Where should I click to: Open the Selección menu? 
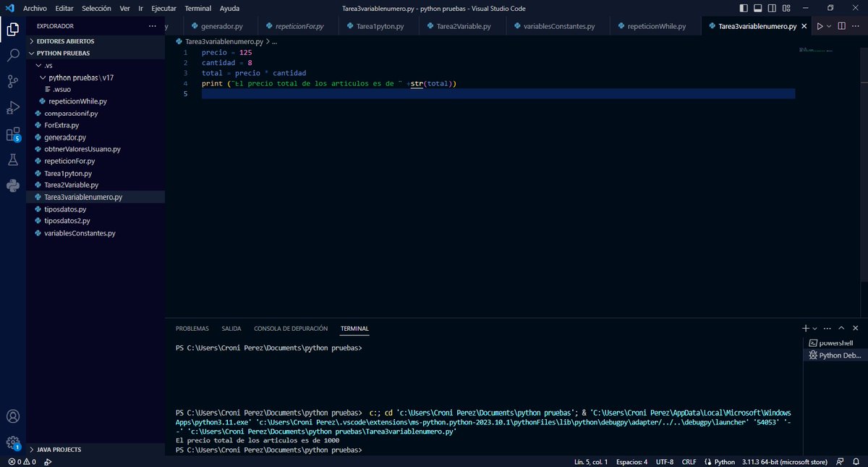click(x=96, y=8)
